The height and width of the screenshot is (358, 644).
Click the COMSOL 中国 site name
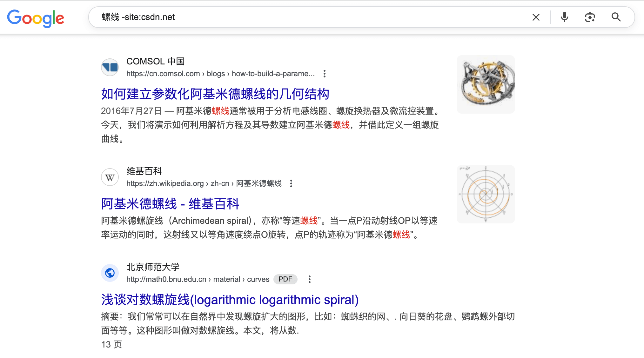[156, 61]
